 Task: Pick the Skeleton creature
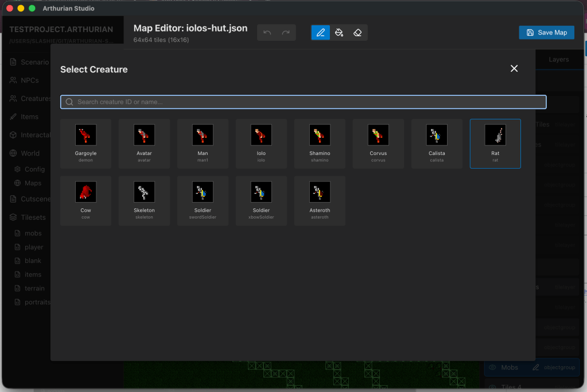(x=144, y=201)
